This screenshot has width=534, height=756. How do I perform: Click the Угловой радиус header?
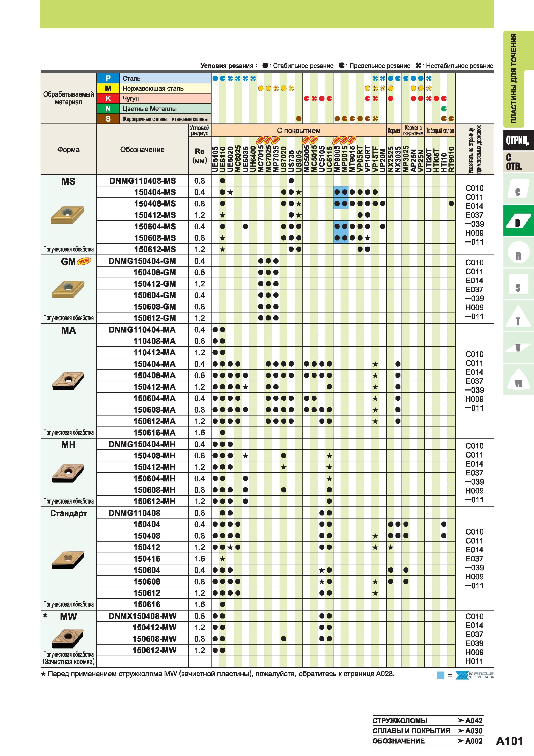coord(199,130)
